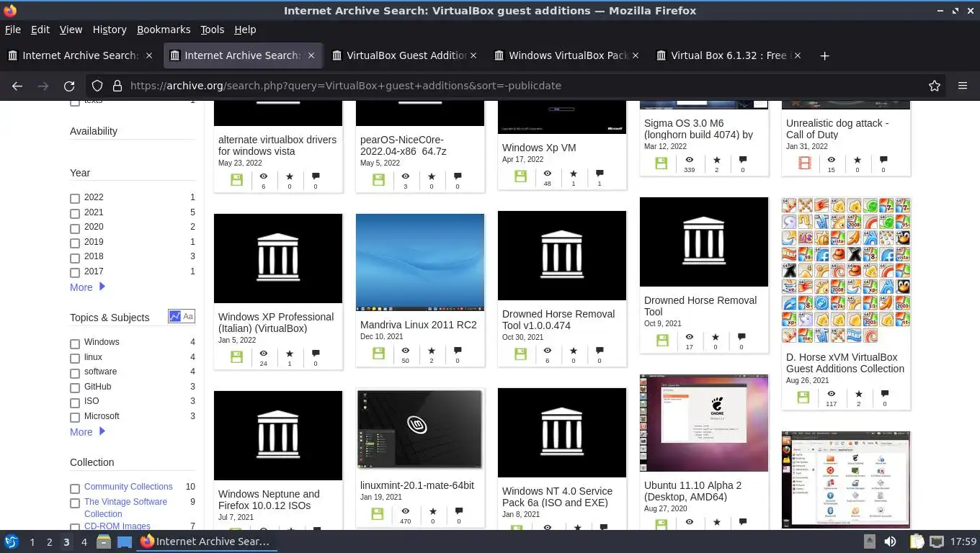Toggle topics text Aa view icon

(x=188, y=316)
